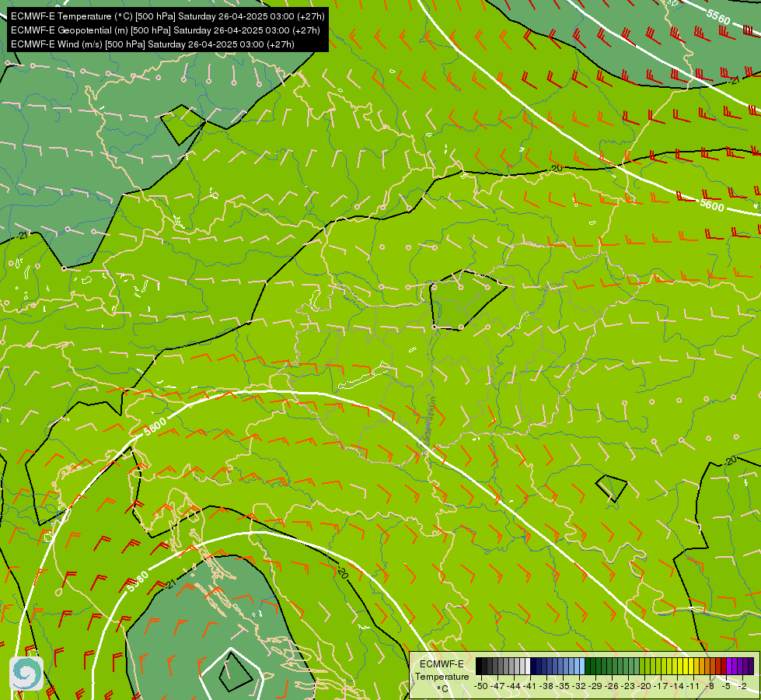761x700 pixels.
Task: Click the legend title ECMWF-E Temperature °C
Action: click(x=442, y=676)
